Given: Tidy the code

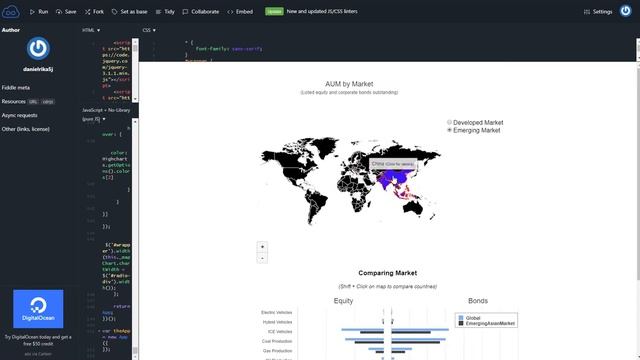Looking at the screenshot, I should point(165,12).
